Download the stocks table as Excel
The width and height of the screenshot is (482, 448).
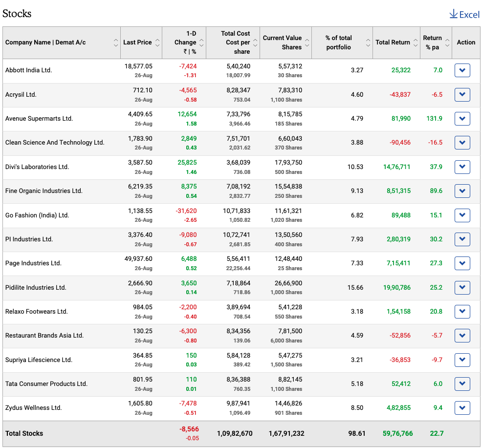click(x=464, y=14)
